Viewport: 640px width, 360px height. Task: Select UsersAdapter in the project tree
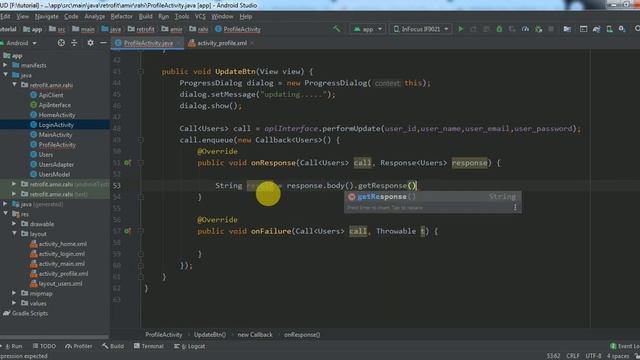pos(56,164)
